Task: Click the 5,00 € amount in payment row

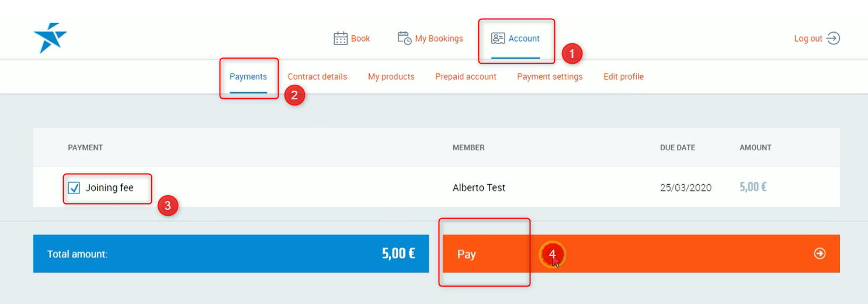Action: 753,188
